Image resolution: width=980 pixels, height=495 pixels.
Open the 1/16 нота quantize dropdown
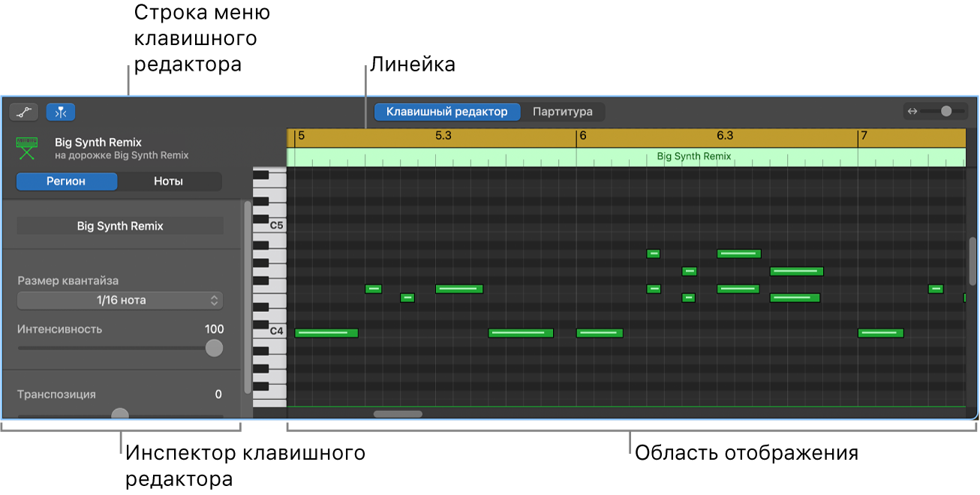tap(120, 300)
